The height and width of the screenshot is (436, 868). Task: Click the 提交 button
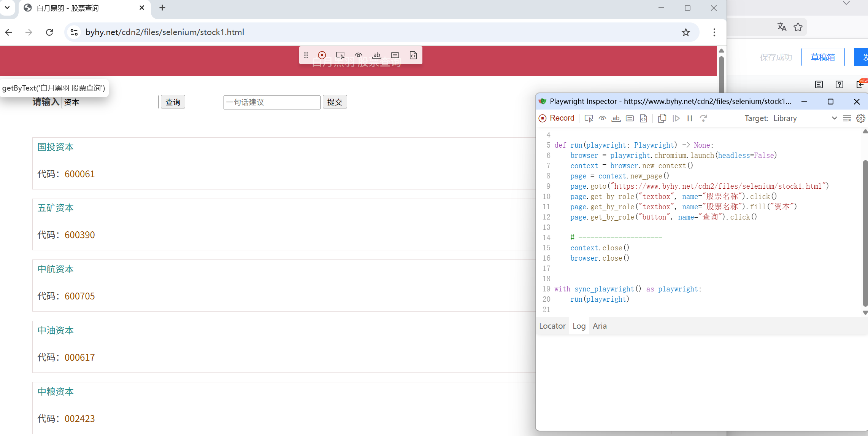[335, 102]
